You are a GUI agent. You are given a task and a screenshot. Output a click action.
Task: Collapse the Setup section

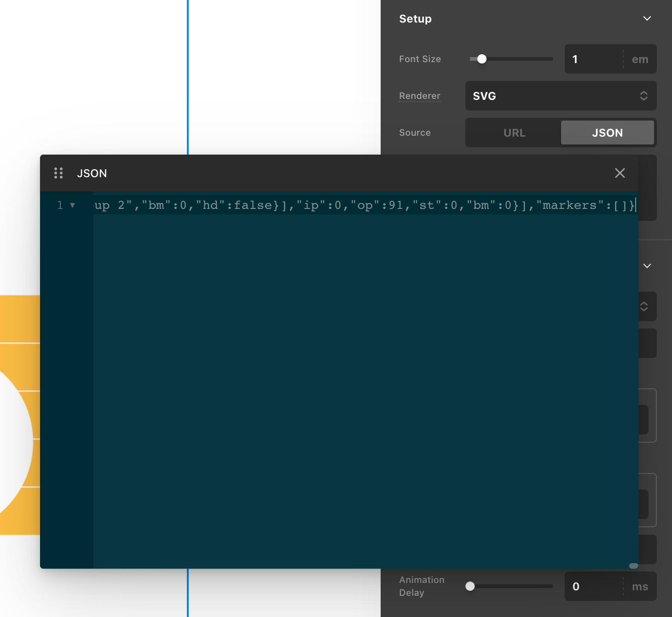tap(647, 18)
